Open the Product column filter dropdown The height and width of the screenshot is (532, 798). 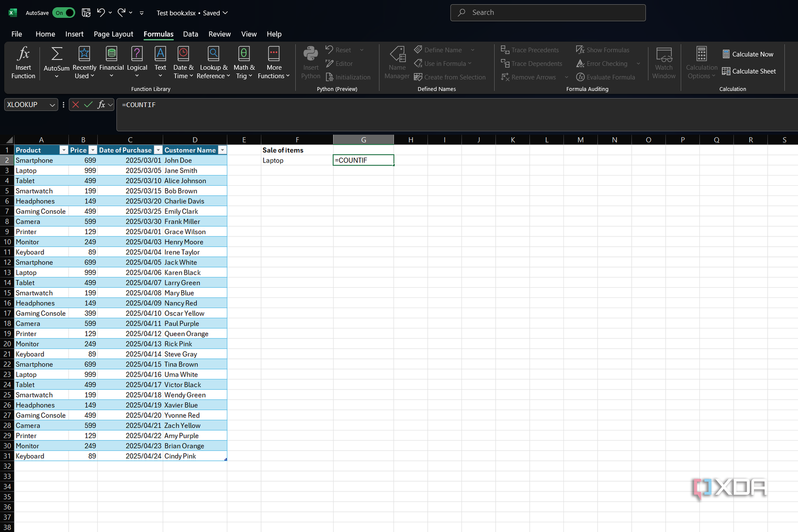click(x=63, y=150)
